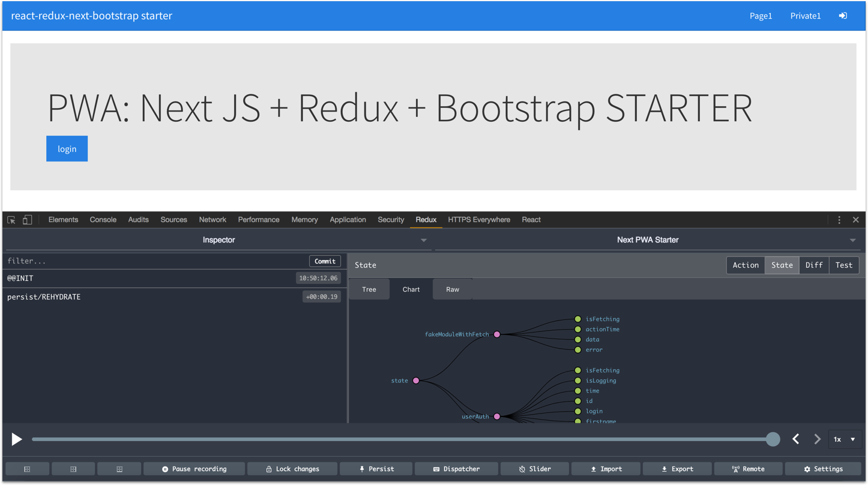Click the error leaf node in chart
The height and width of the screenshot is (485, 868).
coord(578,350)
